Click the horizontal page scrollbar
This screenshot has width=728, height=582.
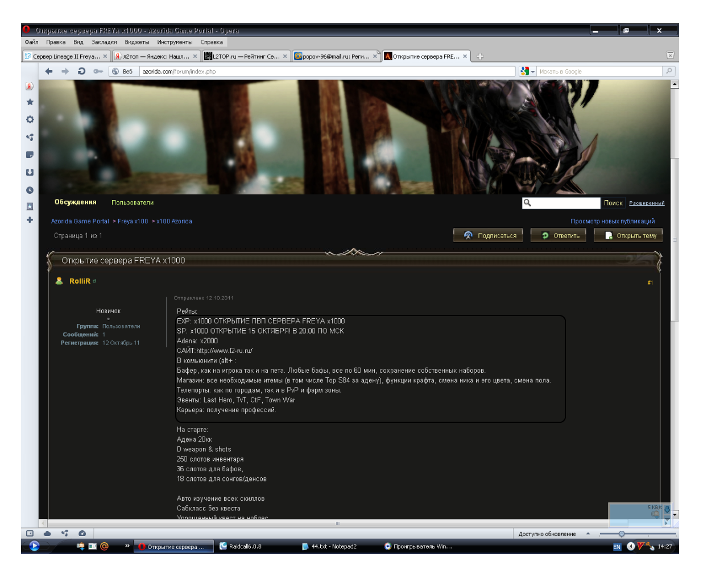pyautogui.click(x=337, y=523)
